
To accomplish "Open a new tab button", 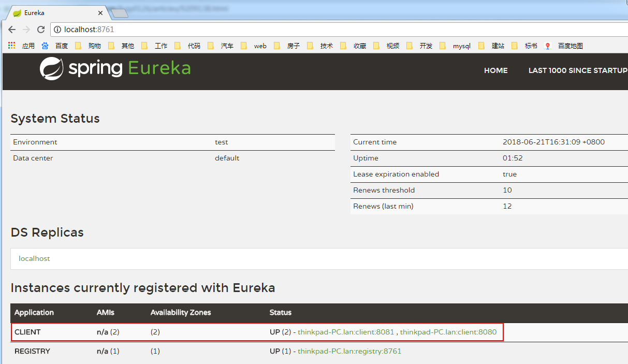I will (x=119, y=13).
